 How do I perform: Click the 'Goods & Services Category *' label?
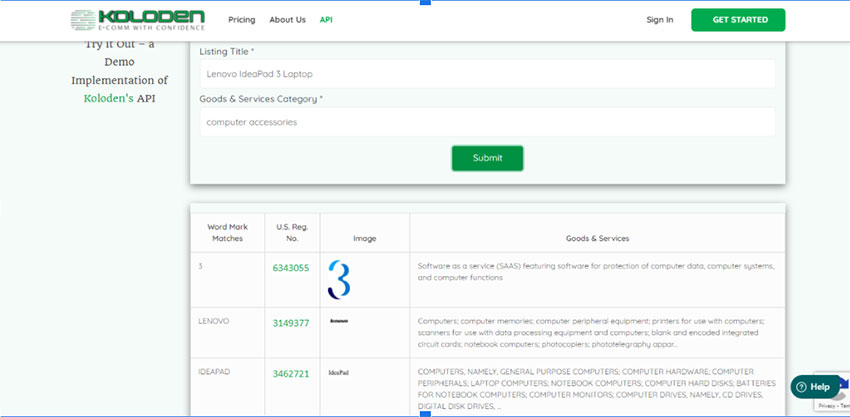[261, 99]
